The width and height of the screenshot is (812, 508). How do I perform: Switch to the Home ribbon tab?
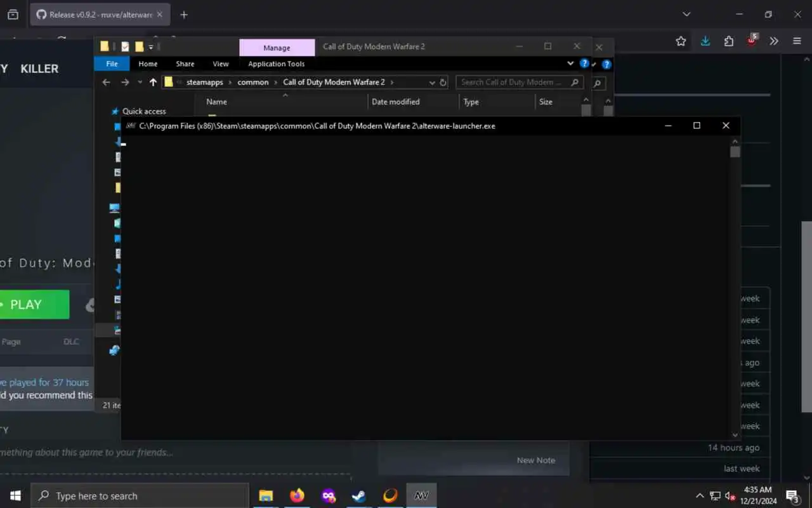point(148,63)
